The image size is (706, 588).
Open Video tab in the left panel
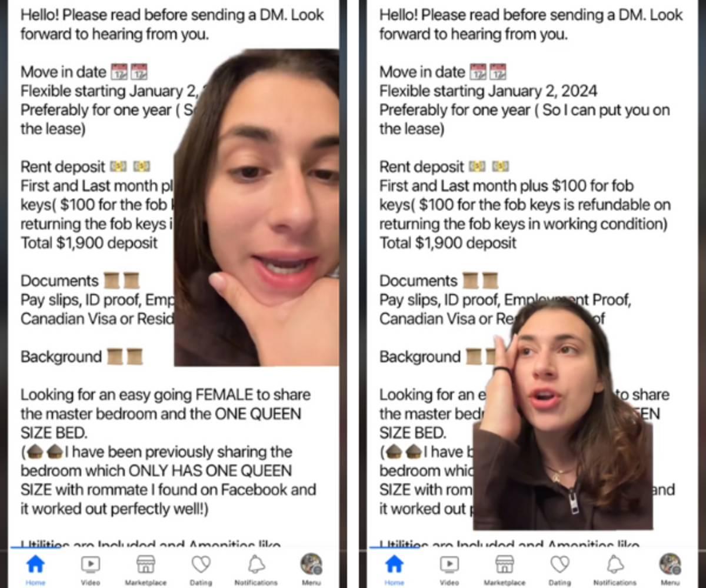[x=90, y=565]
